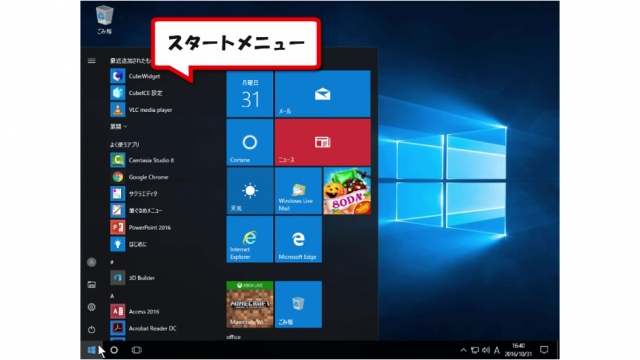Select the desktop ごみ箱 recycle bin
This screenshot has height=360, width=640.
pyautogui.click(x=104, y=20)
